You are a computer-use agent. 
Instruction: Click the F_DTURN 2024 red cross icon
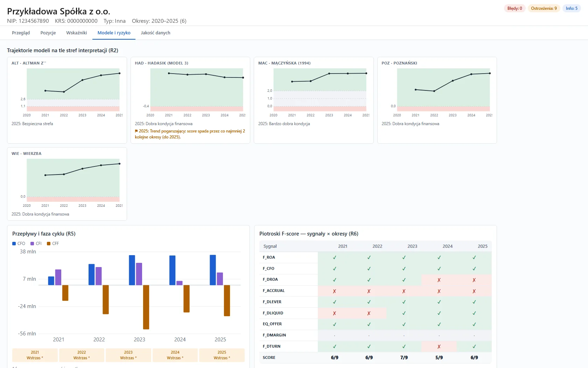coord(439,347)
